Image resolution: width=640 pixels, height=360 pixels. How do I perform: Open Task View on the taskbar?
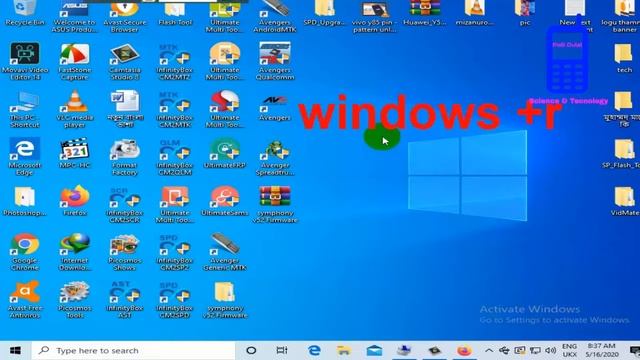pyautogui.click(x=282, y=350)
